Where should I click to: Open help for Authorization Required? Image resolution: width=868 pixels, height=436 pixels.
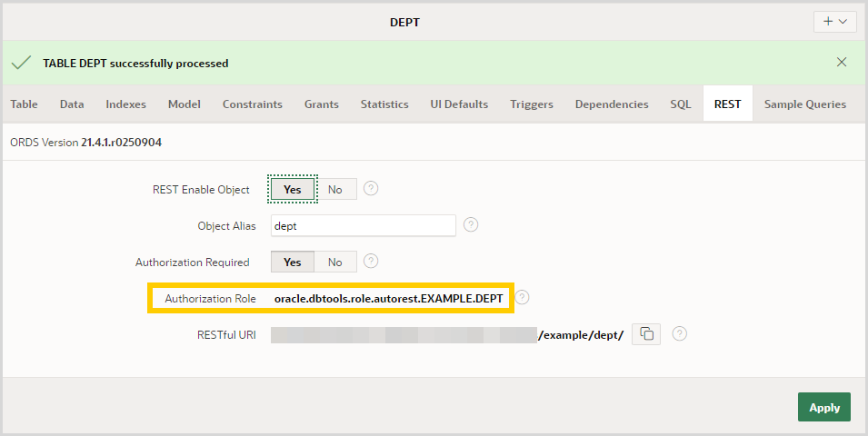[x=371, y=262]
